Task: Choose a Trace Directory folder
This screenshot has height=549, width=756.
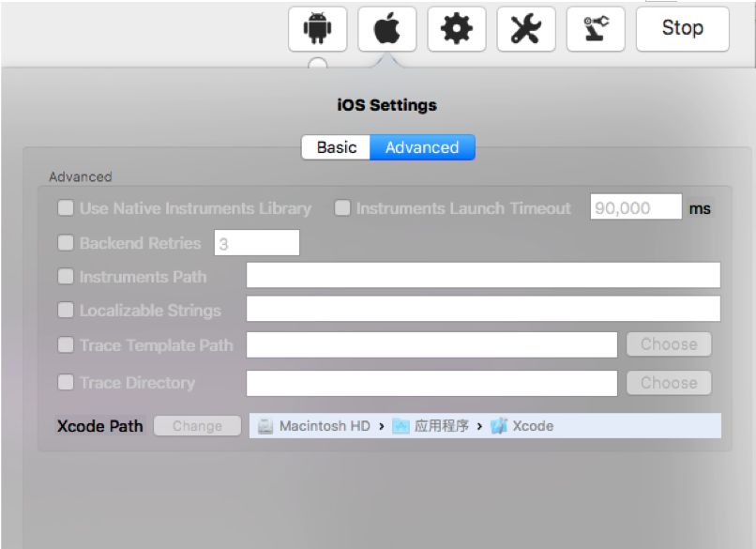Action: [x=669, y=383]
